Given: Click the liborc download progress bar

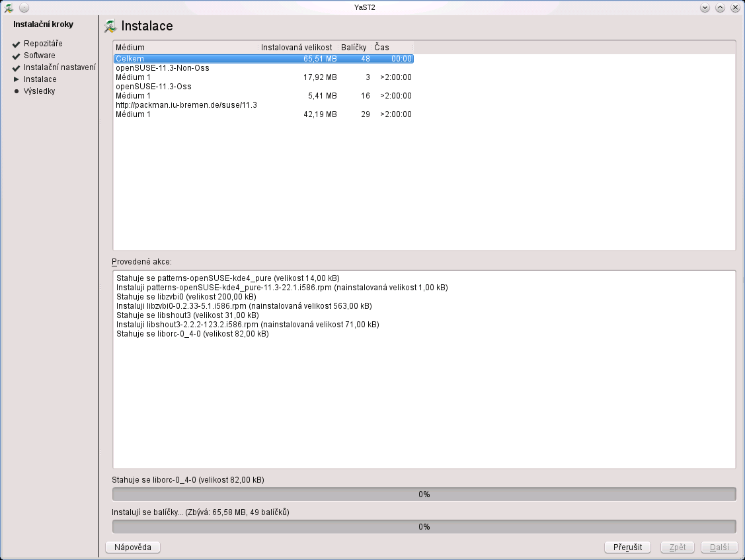Looking at the screenshot, I should 424,495.
